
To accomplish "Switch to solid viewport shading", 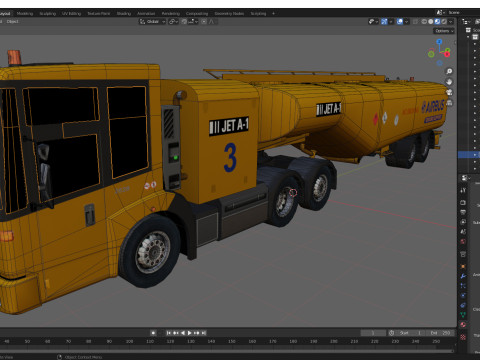I will tap(431, 21).
